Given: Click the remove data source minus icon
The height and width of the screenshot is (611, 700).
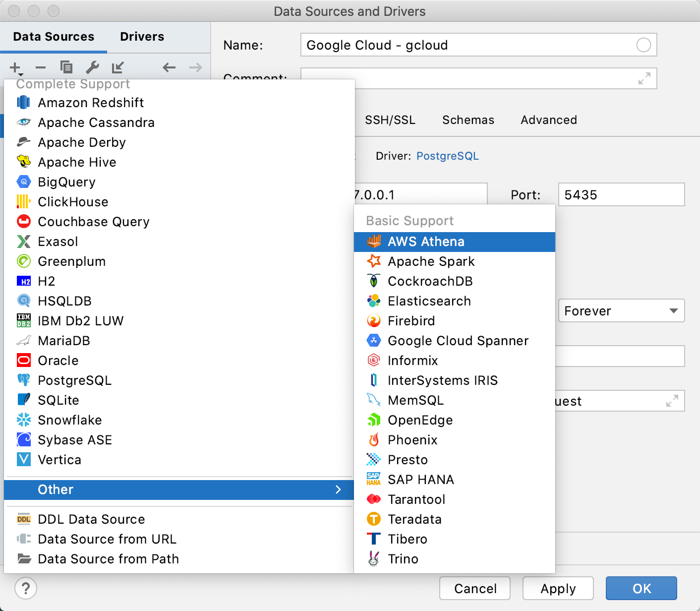Looking at the screenshot, I should [41, 67].
